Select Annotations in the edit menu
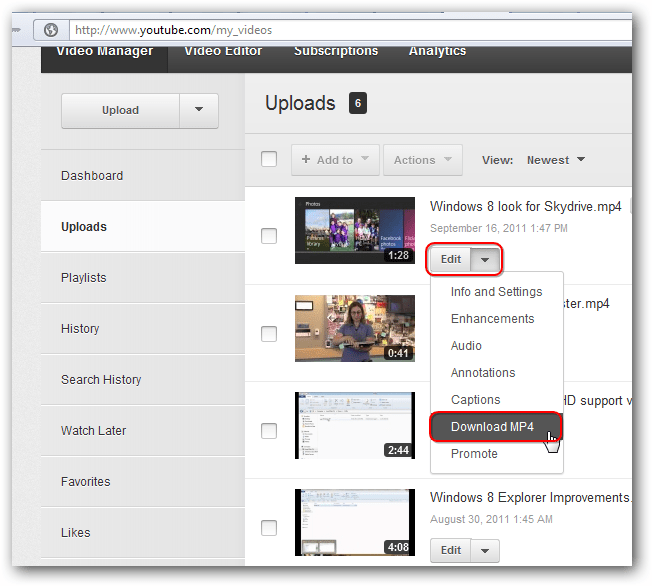This screenshot has width=652, height=586. pos(496,373)
